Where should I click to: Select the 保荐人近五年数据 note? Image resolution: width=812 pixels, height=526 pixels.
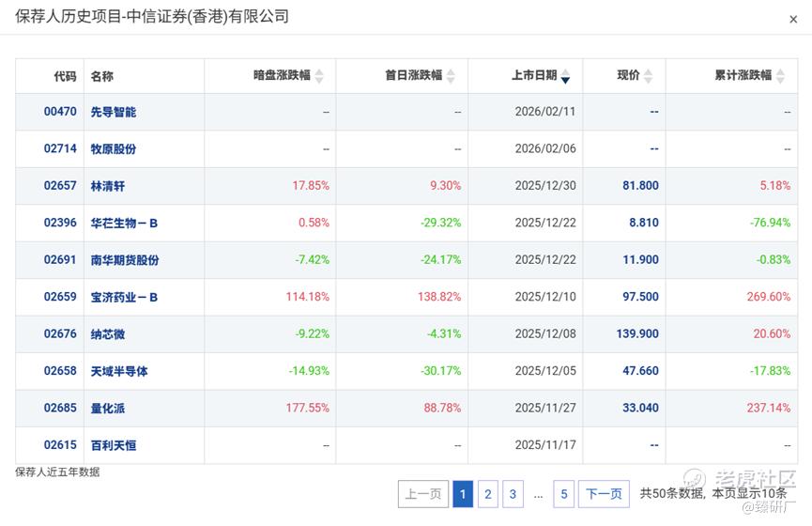[x=57, y=472]
